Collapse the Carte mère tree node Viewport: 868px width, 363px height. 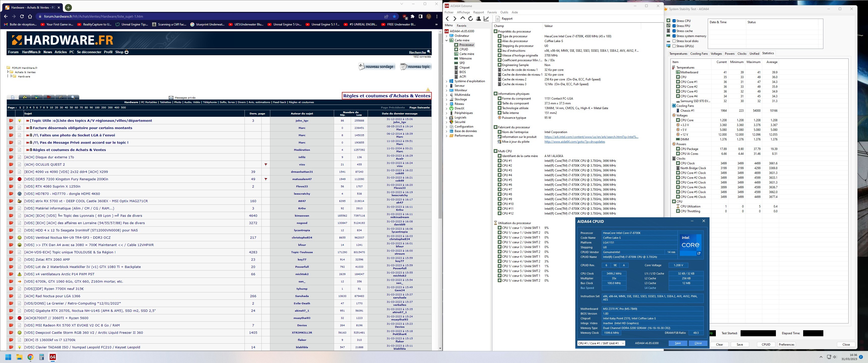(447, 40)
